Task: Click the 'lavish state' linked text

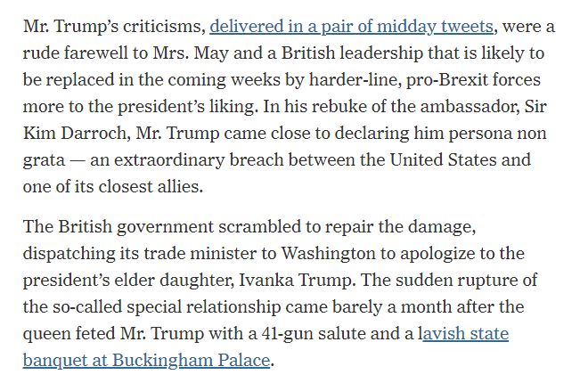Action: (465, 333)
